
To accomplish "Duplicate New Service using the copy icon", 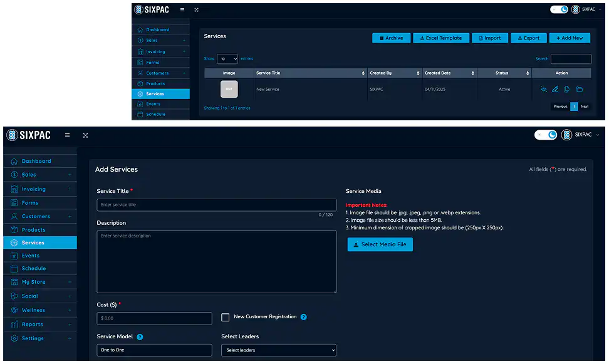I will (568, 90).
